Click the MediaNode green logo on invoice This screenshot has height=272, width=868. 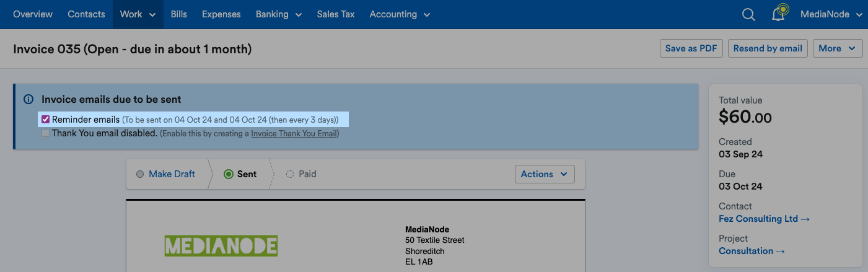point(221,246)
